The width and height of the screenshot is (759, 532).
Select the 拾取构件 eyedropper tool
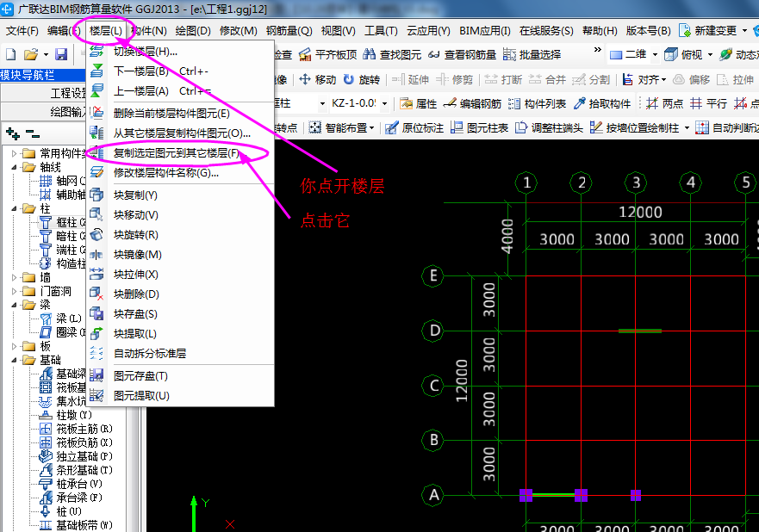pos(601,103)
